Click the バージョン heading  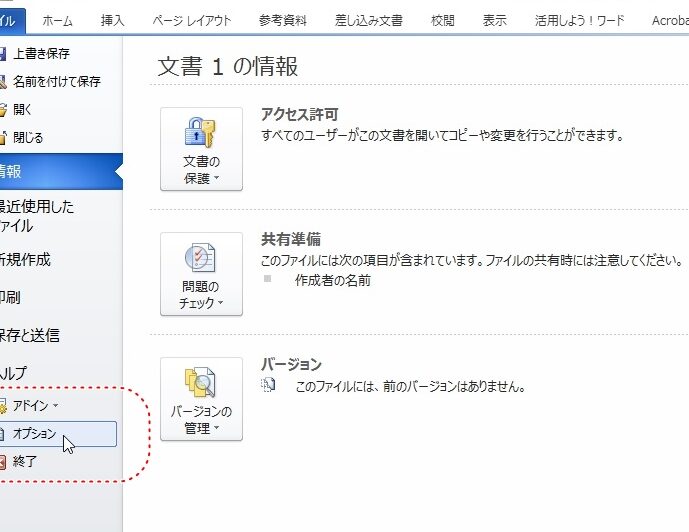pyautogui.click(x=291, y=364)
